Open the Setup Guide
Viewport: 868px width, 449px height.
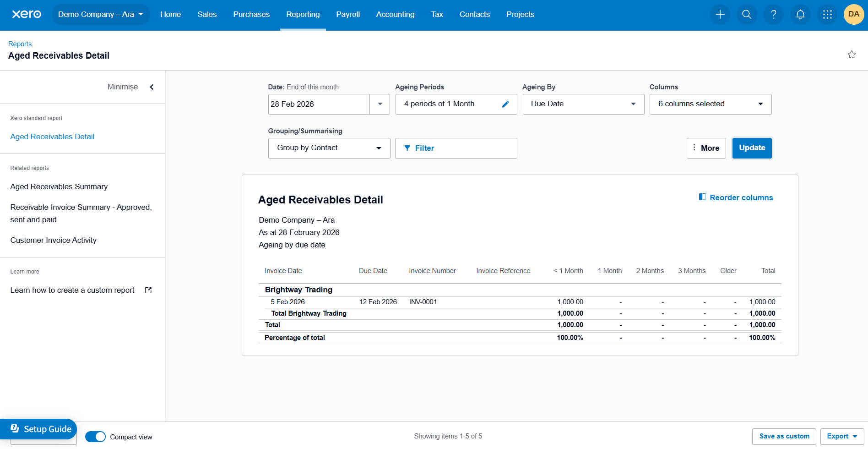click(39, 429)
